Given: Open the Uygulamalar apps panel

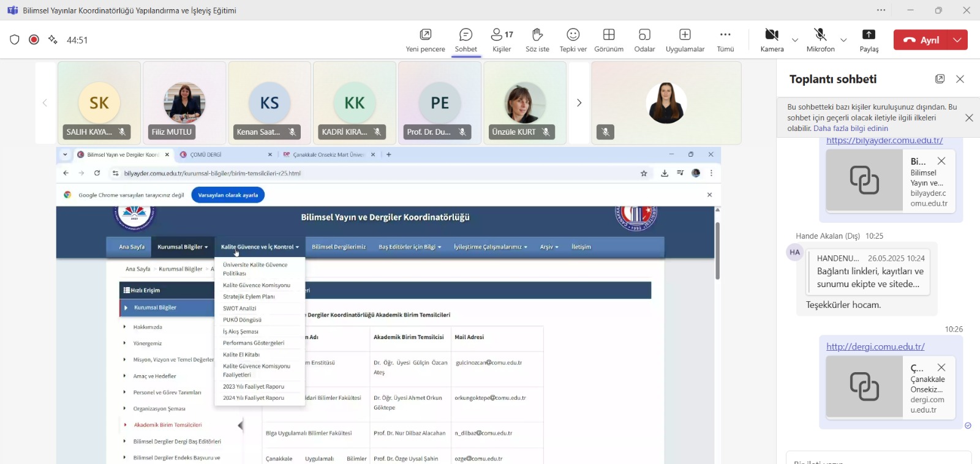Looking at the screenshot, I should 685,40.
